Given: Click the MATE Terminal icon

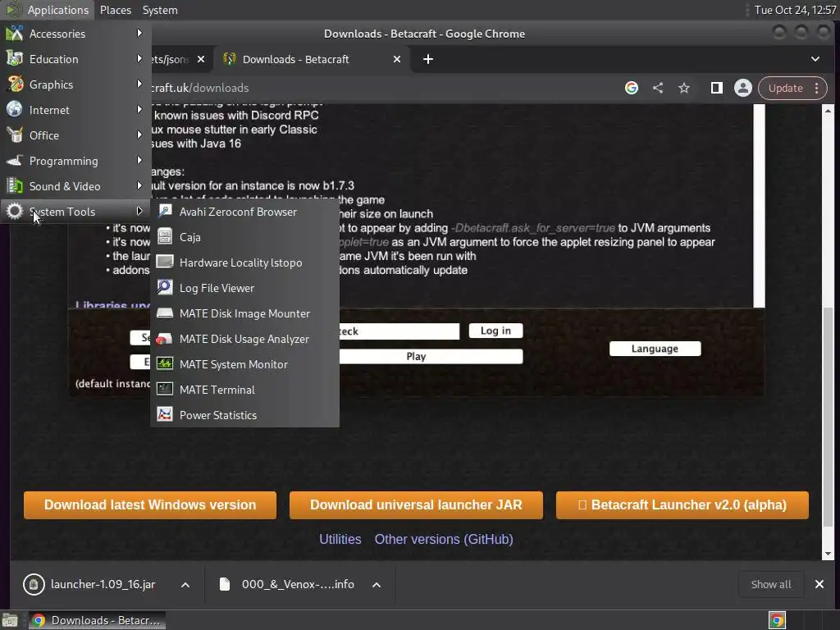Looking at the screenshot, I should [x=164, y=390].
